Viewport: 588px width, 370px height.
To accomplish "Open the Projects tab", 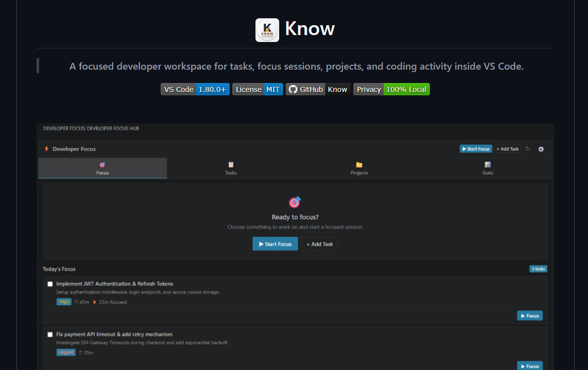I will pyautogui.click(x=359, y=168).
